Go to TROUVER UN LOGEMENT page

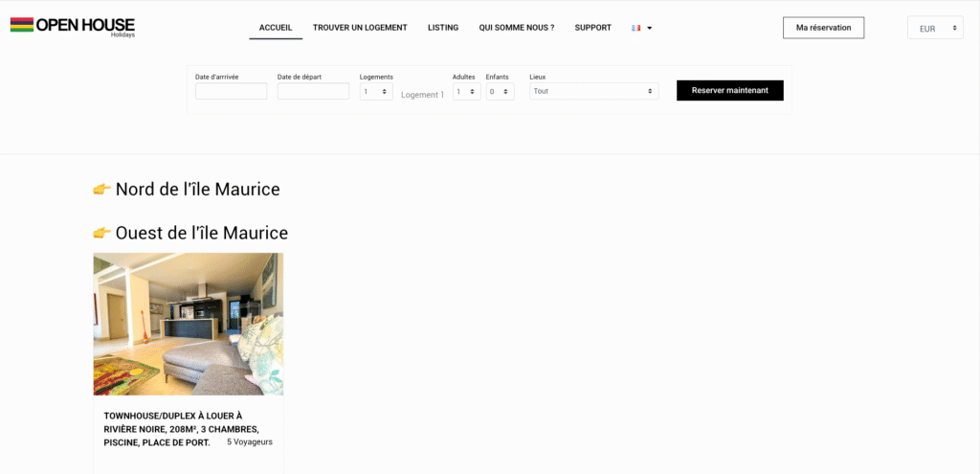tap(360, 28)
